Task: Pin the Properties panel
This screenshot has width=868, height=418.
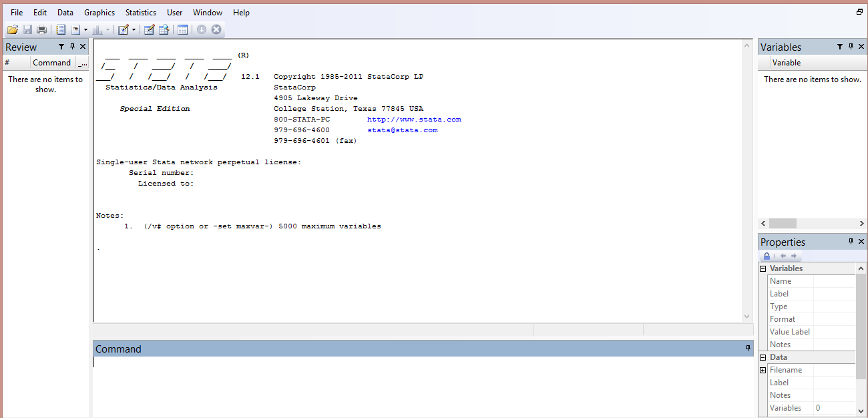Action: [x=851, y=242]
